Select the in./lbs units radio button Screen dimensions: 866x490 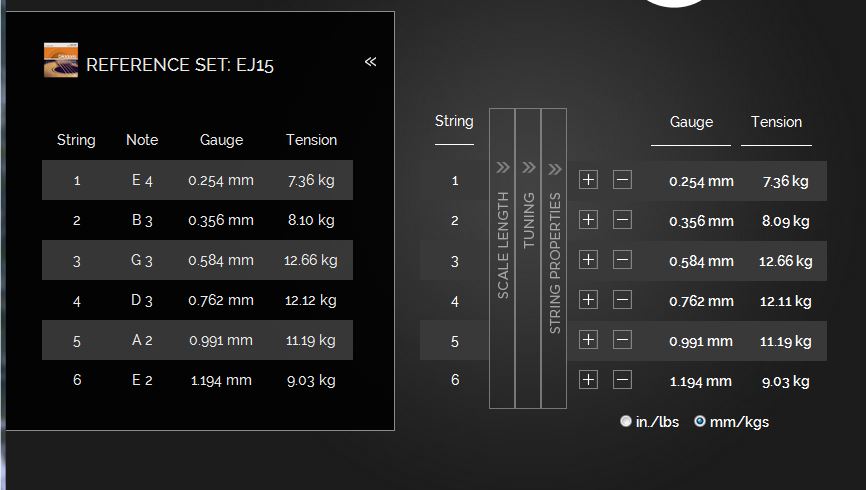[626, 421]
